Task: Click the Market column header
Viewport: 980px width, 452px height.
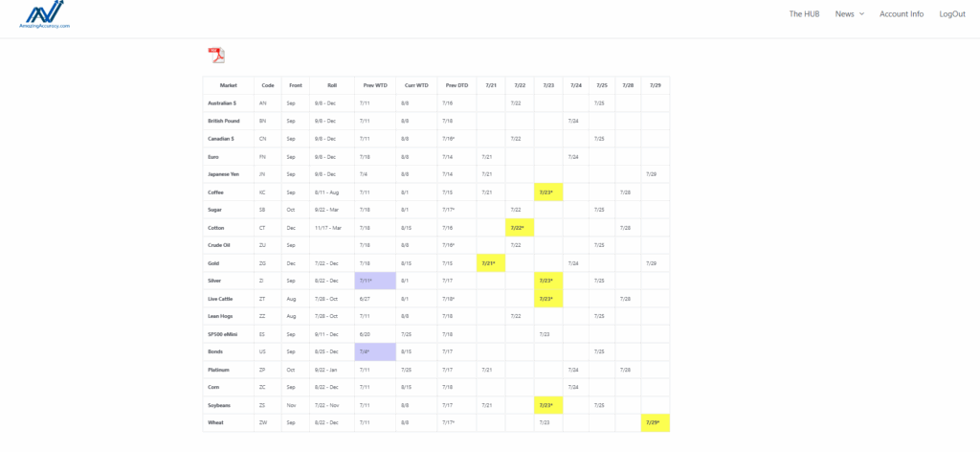Action: pyautogui.click(x=228, y=85)
